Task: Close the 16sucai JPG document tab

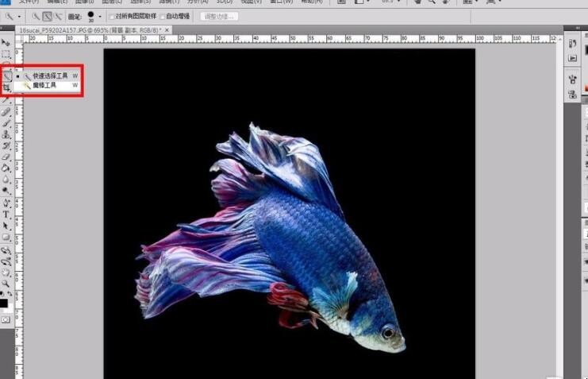Action: coord(167,29)
